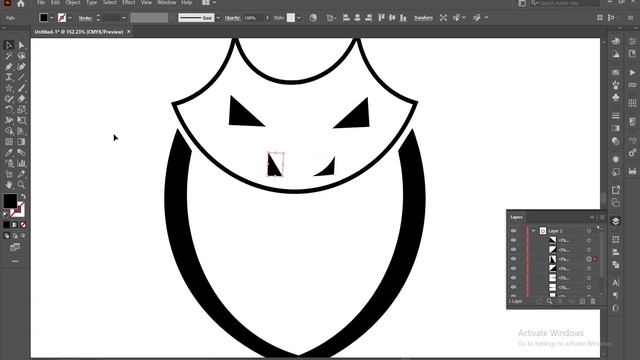The image size is (640, 360).
Task: Reset to default fill and stroke
Action: [x=6, y=213]
